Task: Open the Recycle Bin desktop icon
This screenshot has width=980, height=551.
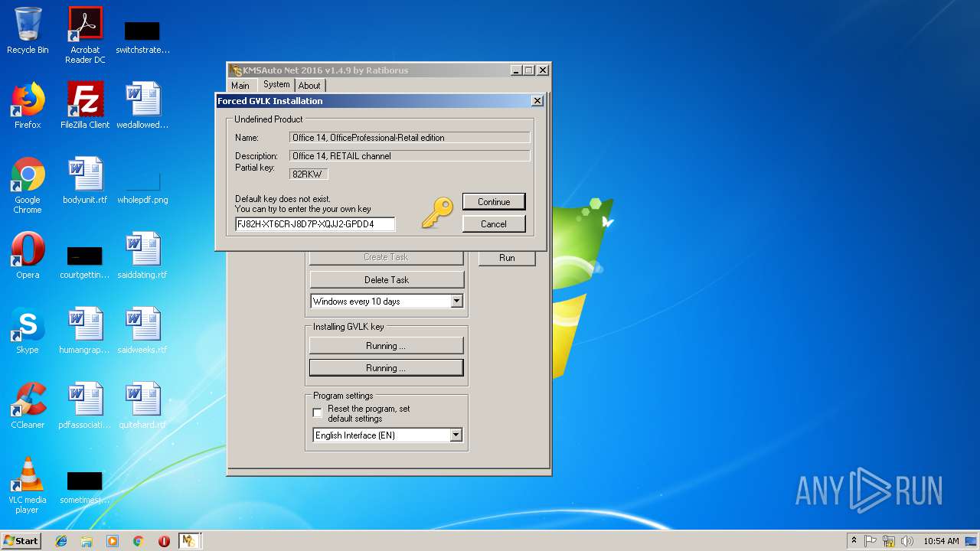Action: [28, 31]
